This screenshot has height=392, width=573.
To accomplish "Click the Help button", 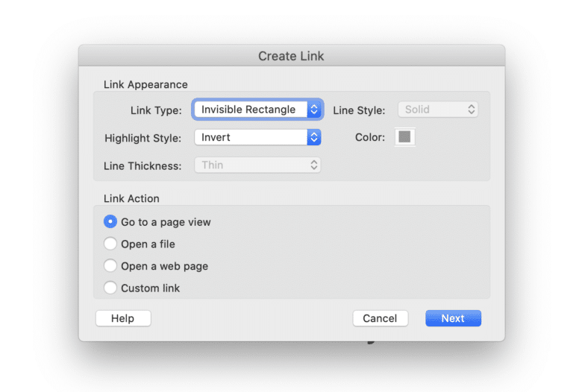I will click(123, 318).
